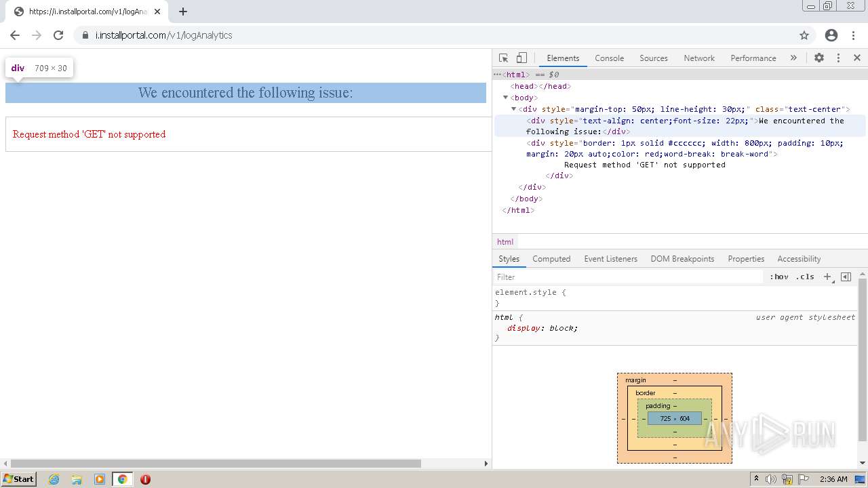Select the head element node

click(540, 86)
